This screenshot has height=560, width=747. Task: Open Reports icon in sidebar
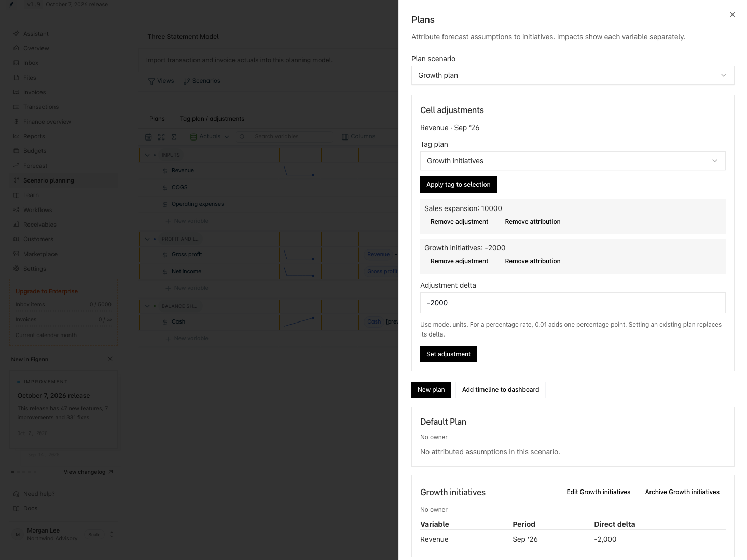[16, 136]
